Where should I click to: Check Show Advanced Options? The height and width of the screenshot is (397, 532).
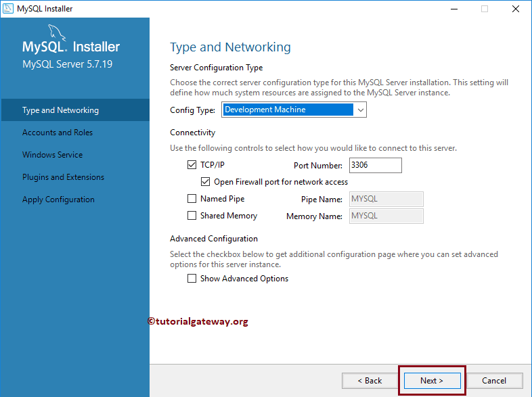192,279
